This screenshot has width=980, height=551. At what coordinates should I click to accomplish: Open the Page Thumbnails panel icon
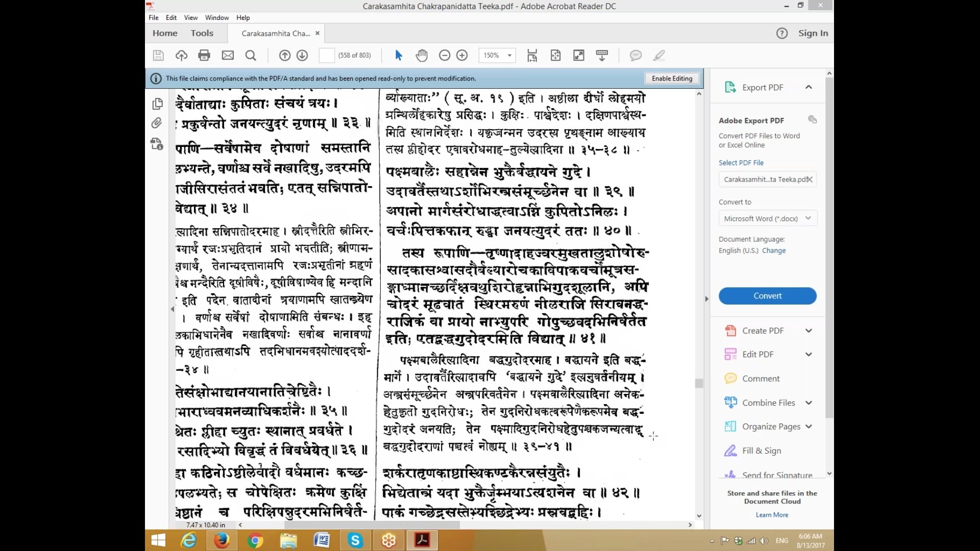coord(157,104)
